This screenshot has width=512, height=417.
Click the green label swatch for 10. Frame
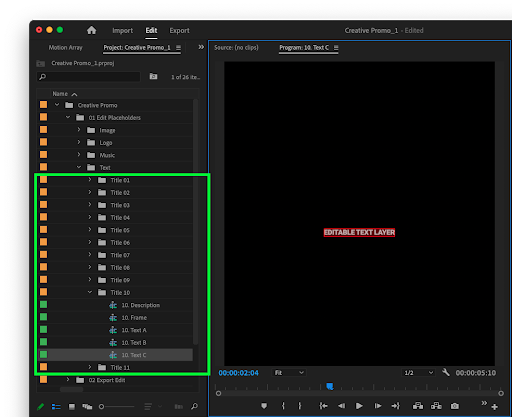coord(43,317)
